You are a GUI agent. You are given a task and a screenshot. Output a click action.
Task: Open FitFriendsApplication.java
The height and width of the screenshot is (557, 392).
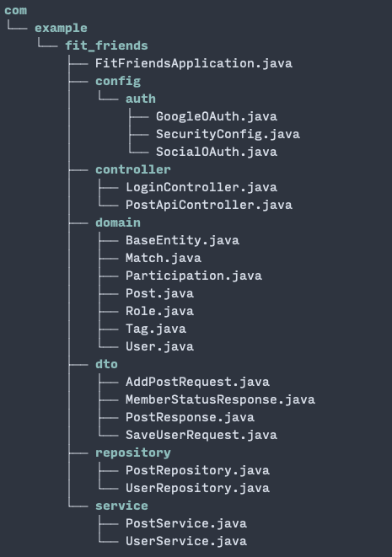[x=194, y=63]
